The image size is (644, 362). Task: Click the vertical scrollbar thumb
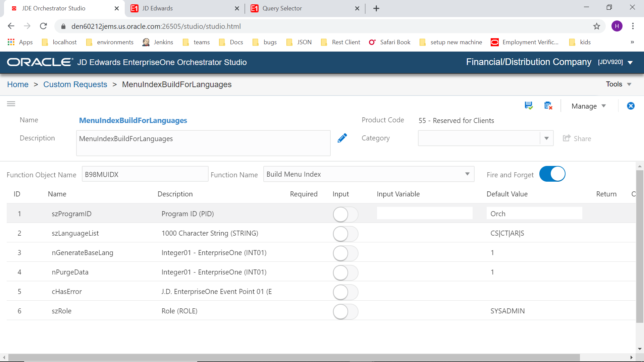coord(640,246)
